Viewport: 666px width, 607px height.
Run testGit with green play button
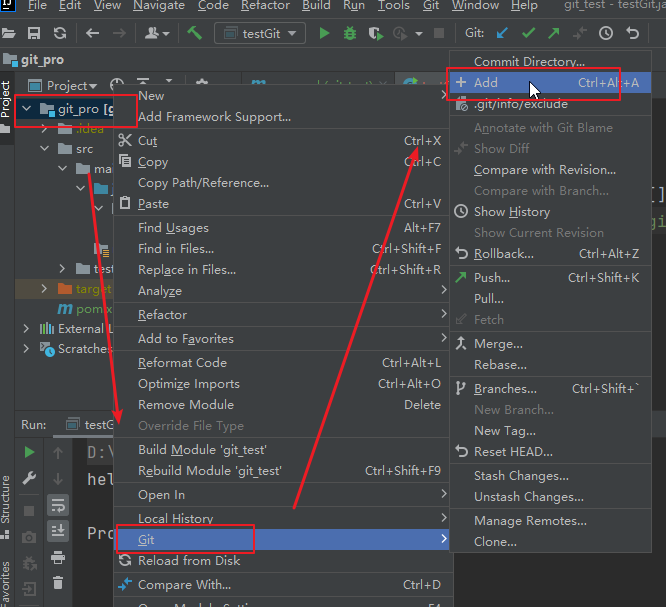click(x=324, y=33)
